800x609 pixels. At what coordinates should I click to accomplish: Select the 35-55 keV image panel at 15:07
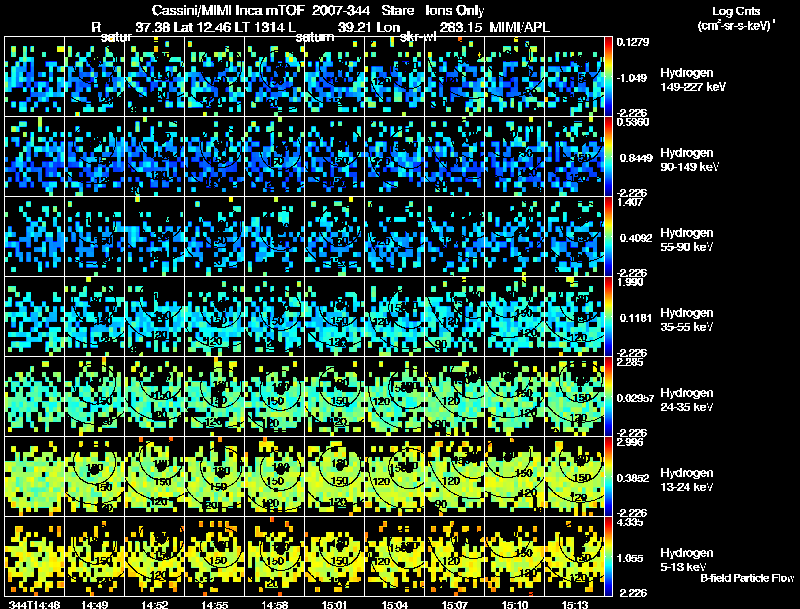(x=455, y=317)
